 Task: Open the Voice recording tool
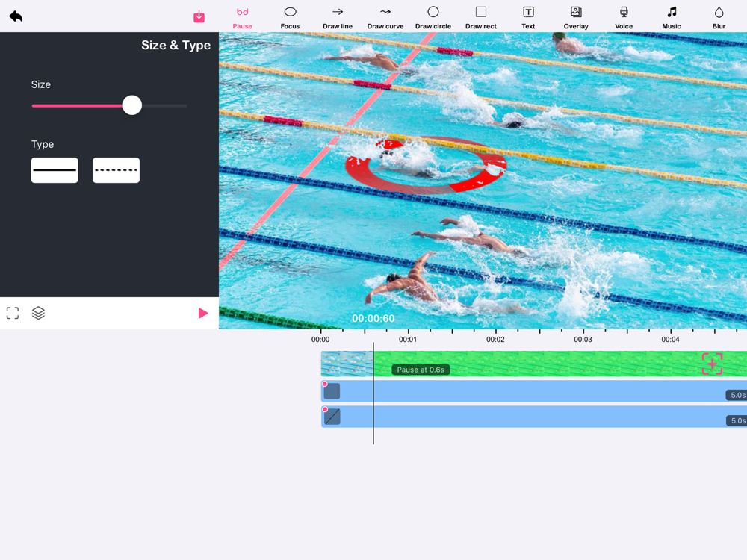(624, 18)
